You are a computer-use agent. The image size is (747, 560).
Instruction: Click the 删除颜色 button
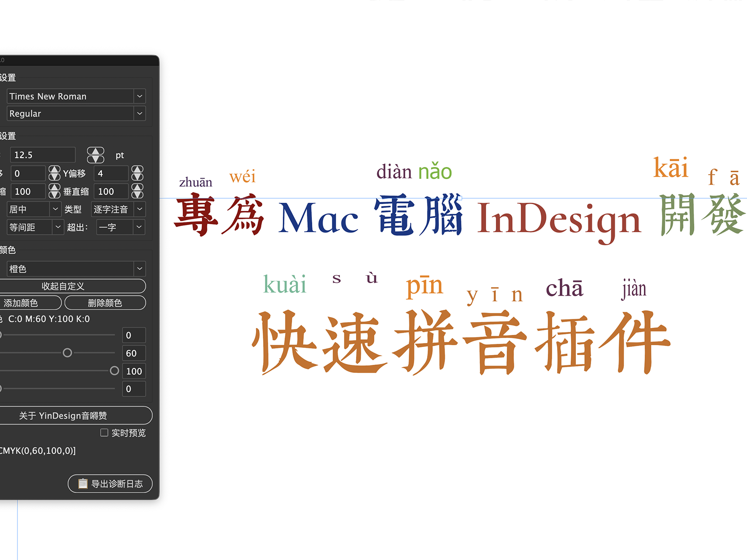pos(105,303)
